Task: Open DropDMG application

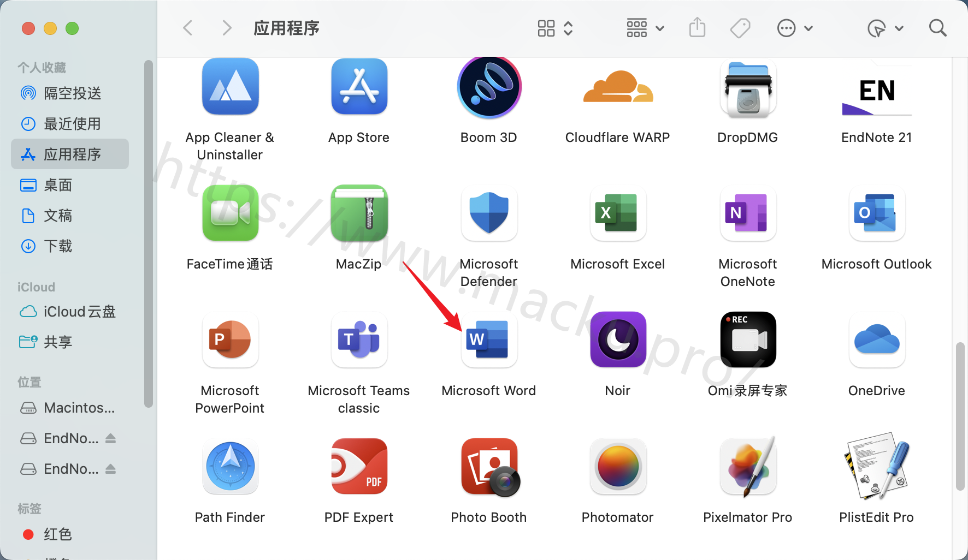Action: click(748, 89)
